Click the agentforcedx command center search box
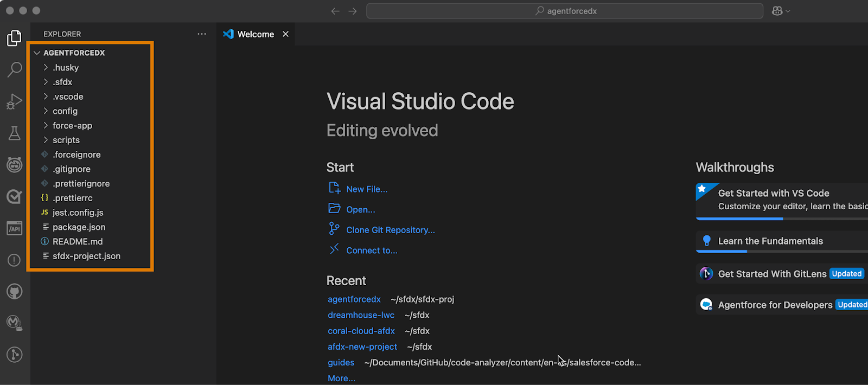 (x=565, y=11)
